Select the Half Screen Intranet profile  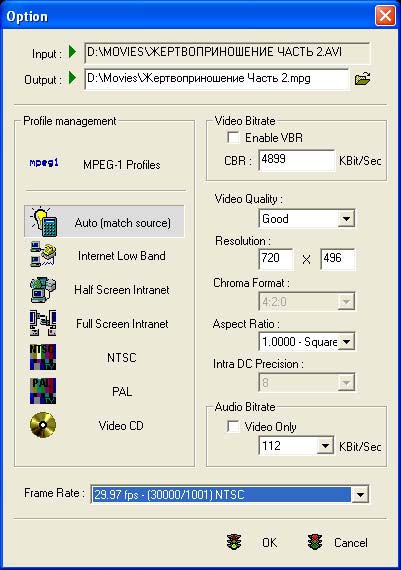click(x=122, y=290)
